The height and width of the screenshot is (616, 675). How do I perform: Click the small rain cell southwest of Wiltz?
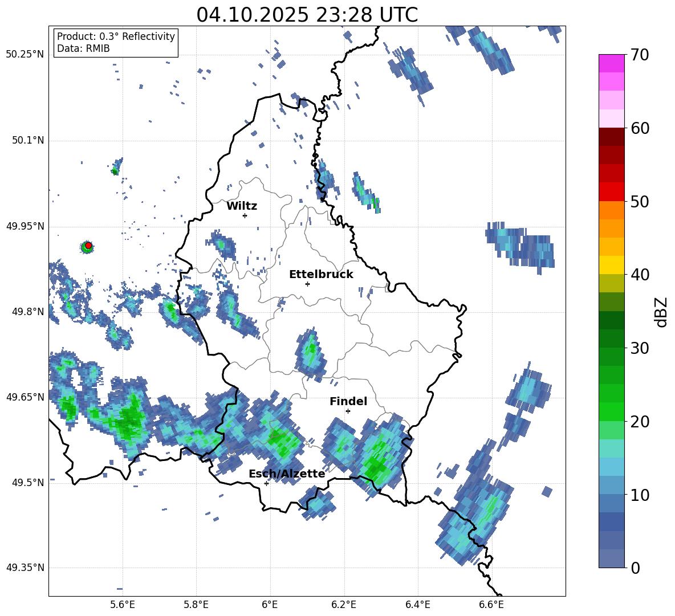(x=222, y=245)
